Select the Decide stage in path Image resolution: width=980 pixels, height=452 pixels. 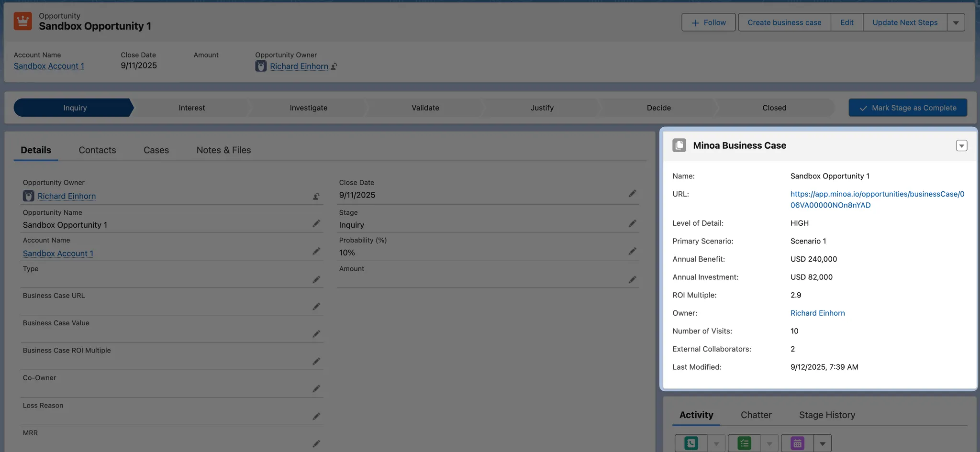pos(659,108)
